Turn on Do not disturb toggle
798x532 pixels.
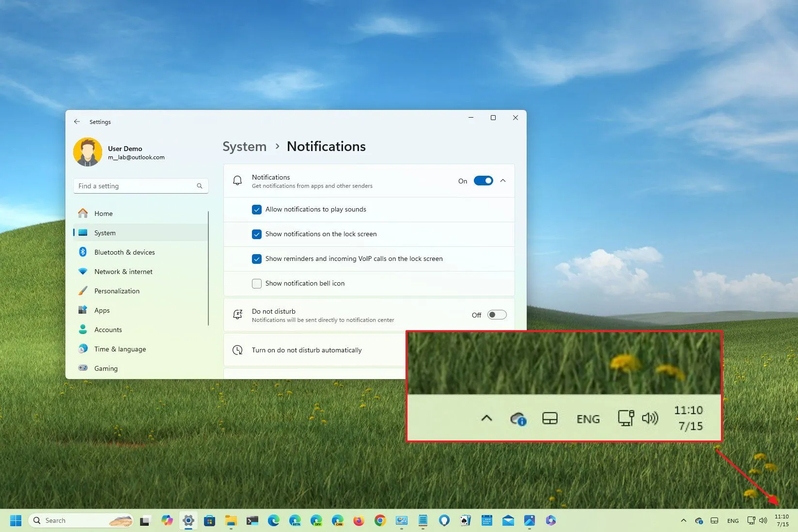click(496, 315)
